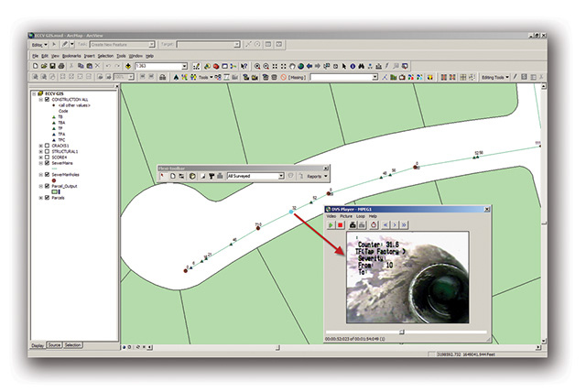Click the fast-forward double arrow in DVS Player

405,224
